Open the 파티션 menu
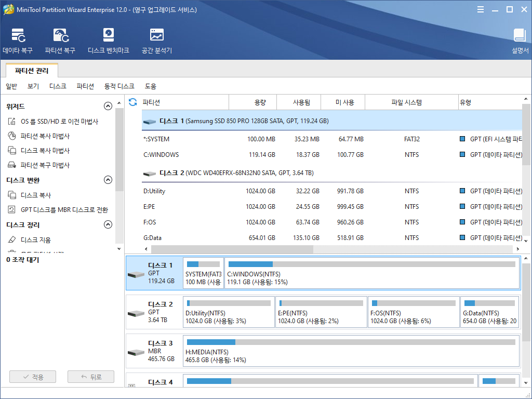Image resolution: width=532 pixels, height=399 pixels. [85, 86]
